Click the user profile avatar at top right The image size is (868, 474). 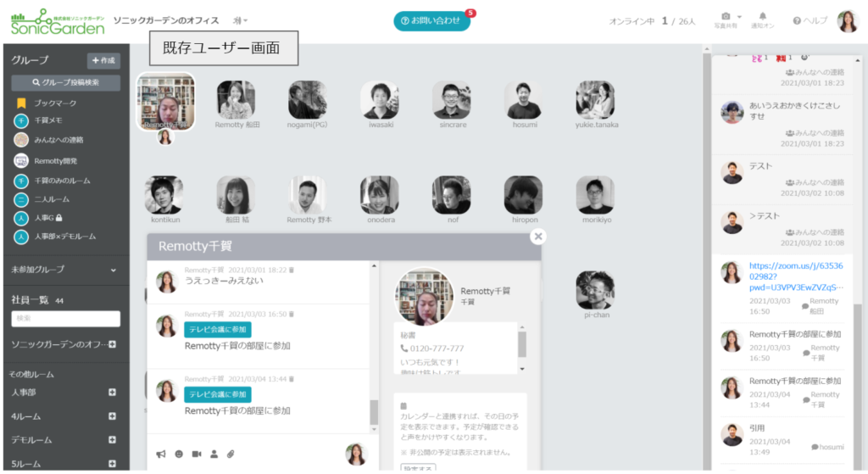(x=848, y=21)
